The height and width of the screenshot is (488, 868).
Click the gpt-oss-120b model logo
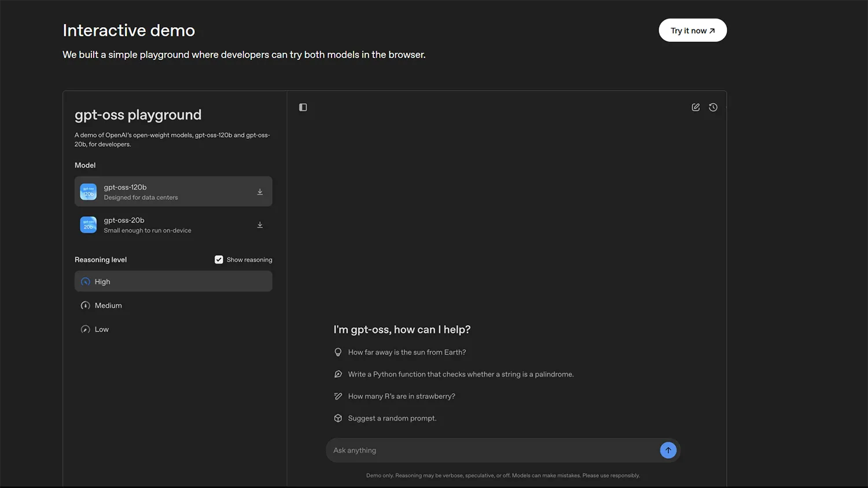point(89,192)
